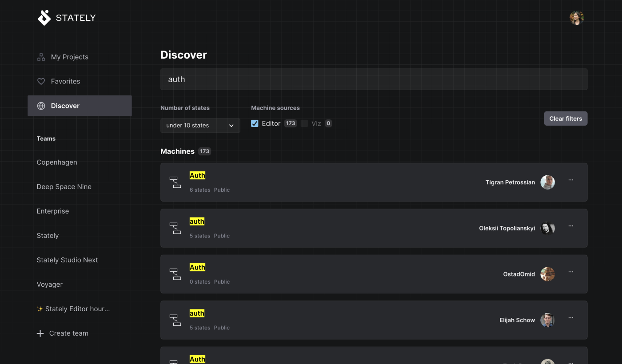The width and height of the screenshot is (622, 364).
Task: Open the Deep Space Nine team
Action: point(64,187)
